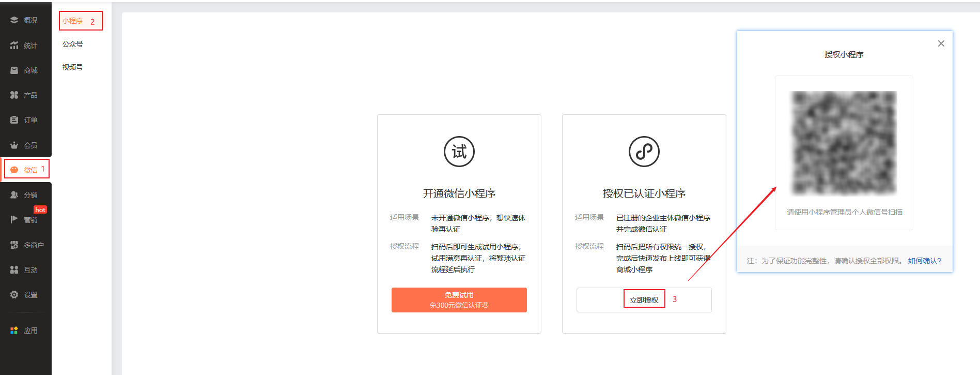
Task: Click the 开通微信小程序 card title
Action: [459, 193]
